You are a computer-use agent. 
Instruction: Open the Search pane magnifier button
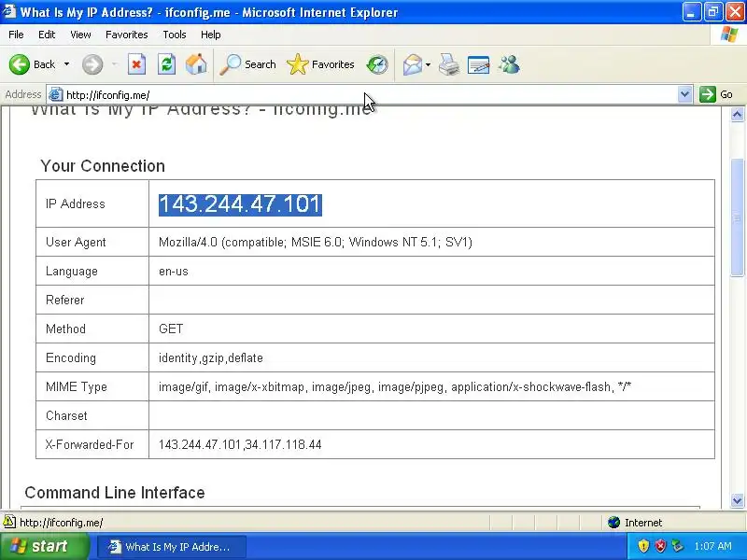[x=247, y=64]
